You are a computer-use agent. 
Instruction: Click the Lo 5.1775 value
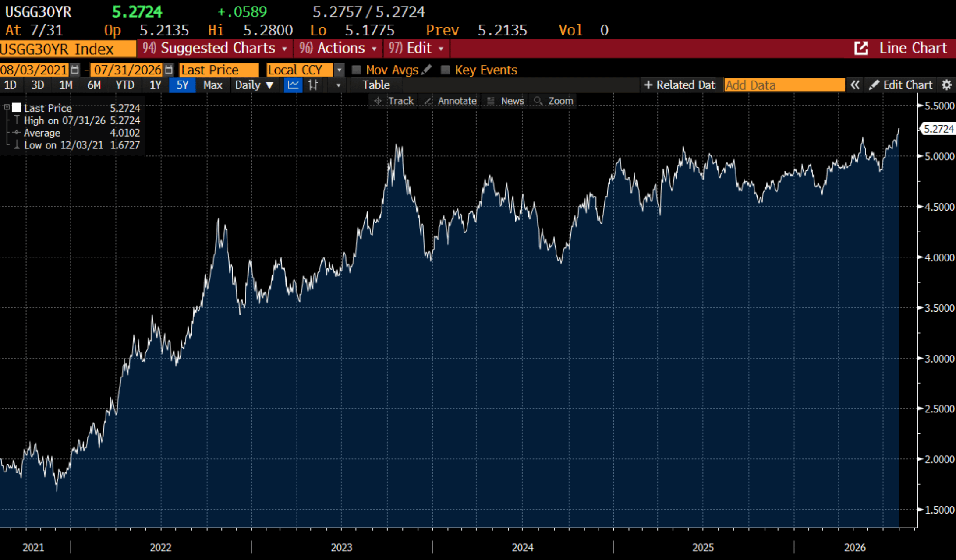tap(352, 30)
